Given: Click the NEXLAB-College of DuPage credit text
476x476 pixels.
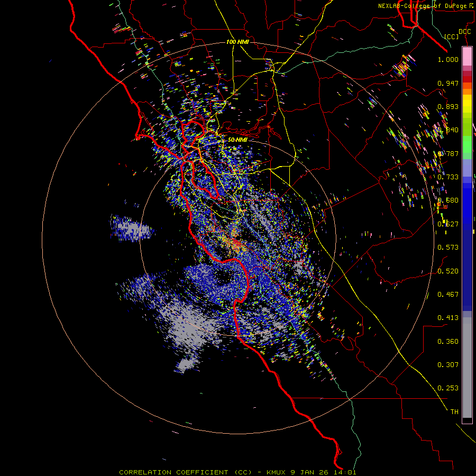Looking at the screenshot, I should (x=425, y=6).
